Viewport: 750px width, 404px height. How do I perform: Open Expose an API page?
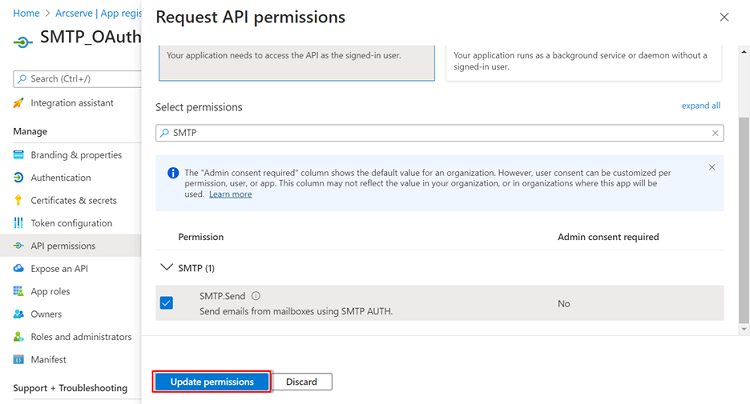click(59, 268)
